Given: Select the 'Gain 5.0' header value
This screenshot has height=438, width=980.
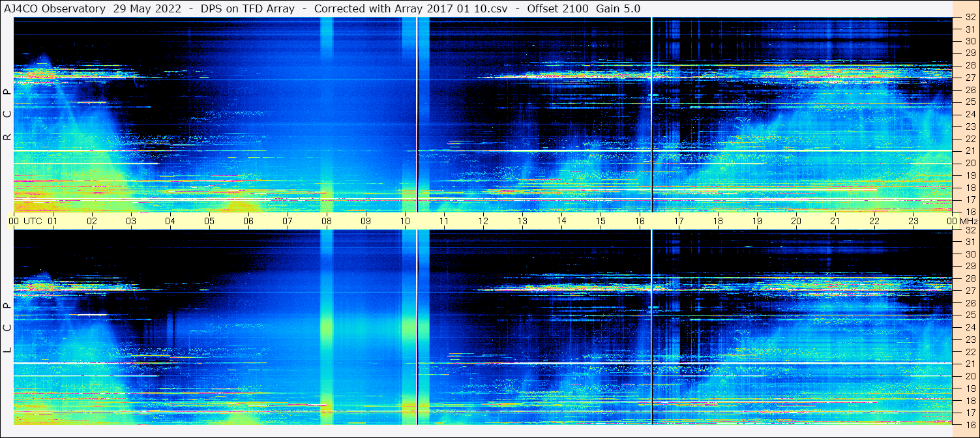Looking at the screenshot, I should tap(618, 8).
